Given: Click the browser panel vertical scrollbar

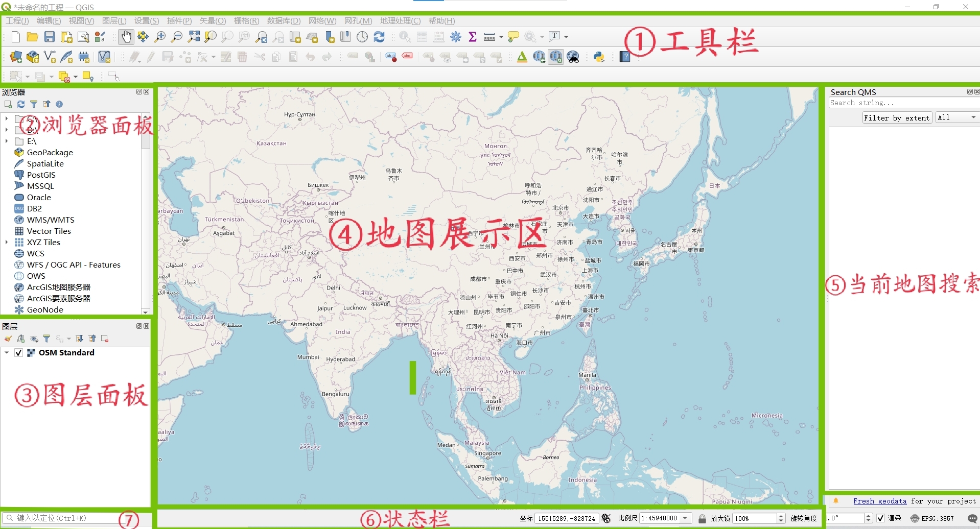Looking at the screenshot, I should 146,212.
